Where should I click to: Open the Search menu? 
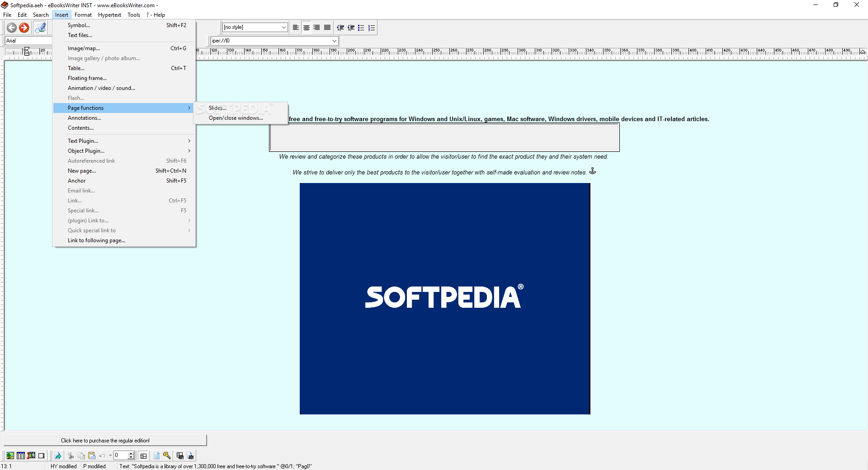[x=41, y=15]
